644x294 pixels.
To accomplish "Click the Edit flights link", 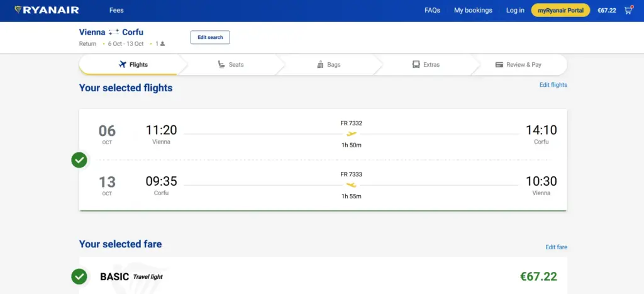I will (x=553, y=85).
